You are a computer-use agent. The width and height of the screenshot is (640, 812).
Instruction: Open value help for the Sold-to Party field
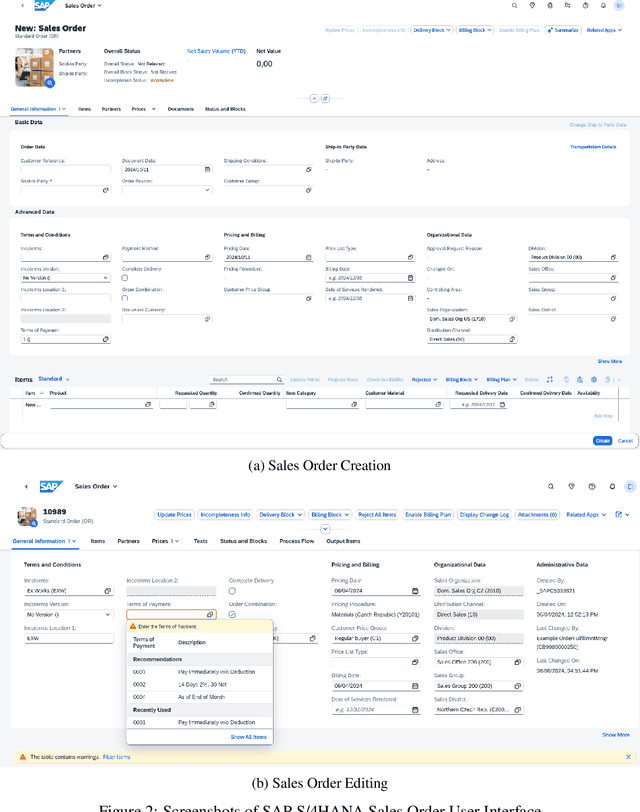(106, 190)
